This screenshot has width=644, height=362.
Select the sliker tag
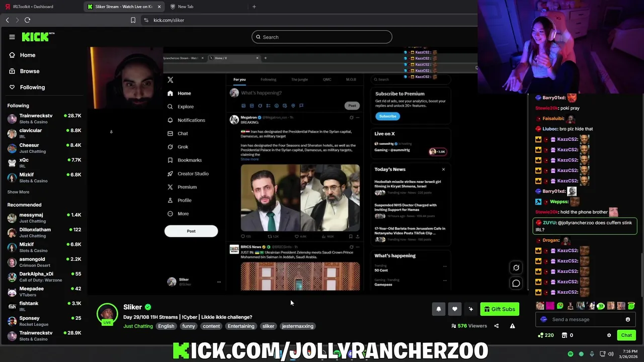(268, 326)
